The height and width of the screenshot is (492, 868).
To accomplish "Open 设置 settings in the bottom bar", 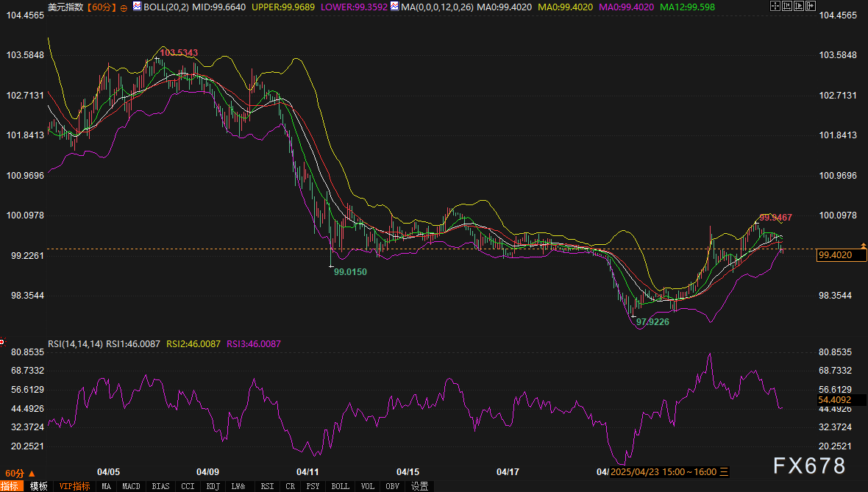I will click(419, 486).
